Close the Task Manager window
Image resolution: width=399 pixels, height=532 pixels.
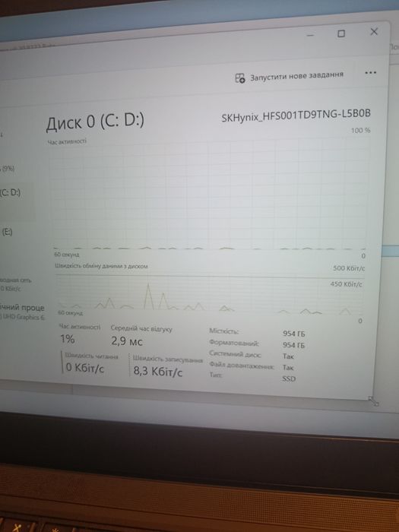pos(374,32)
